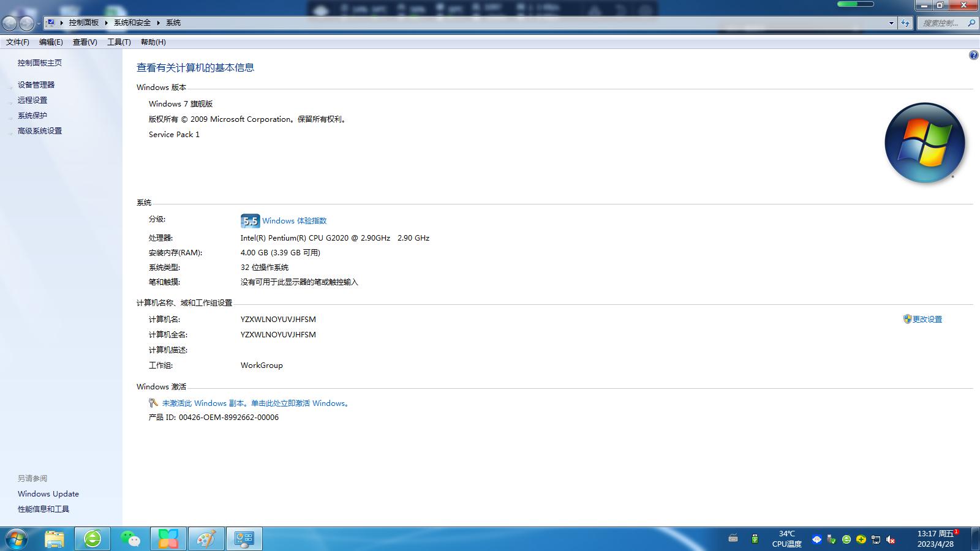Click the Windows 体验指数 5.5 score icon
The image size is (980, 551).
click(250, 220)
